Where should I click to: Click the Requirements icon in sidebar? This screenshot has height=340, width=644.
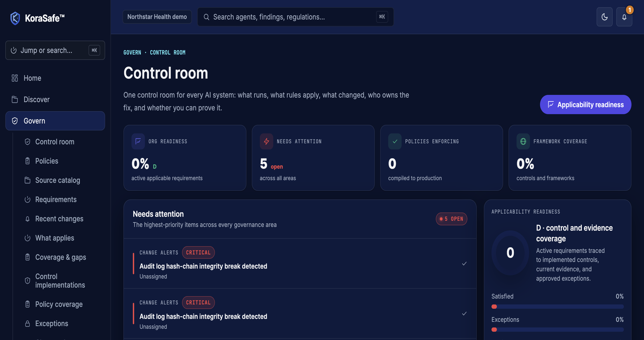(x=27, y=200)
